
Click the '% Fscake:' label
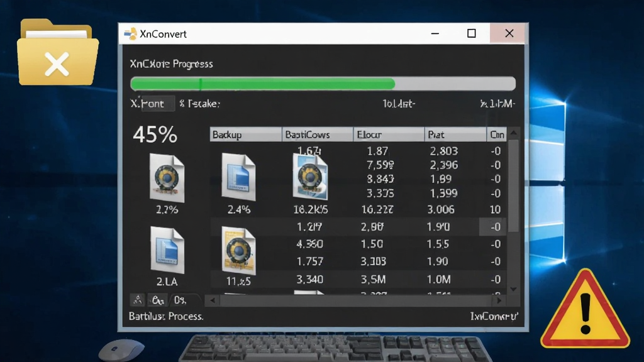click(x=199, y=104)
